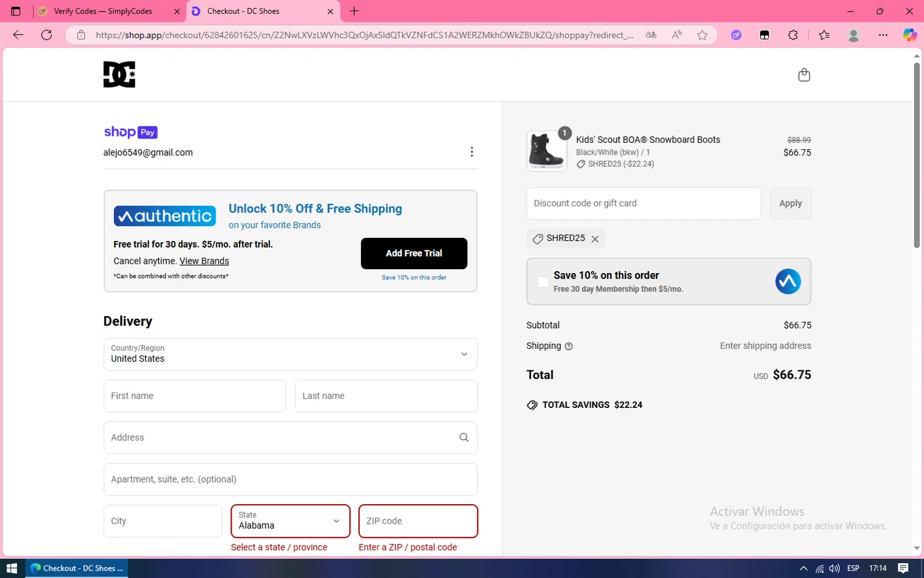Open the browser extensions puzzle icon
Image resolution: width=924 pixels, height=578 pixels.
click(793, 35)
